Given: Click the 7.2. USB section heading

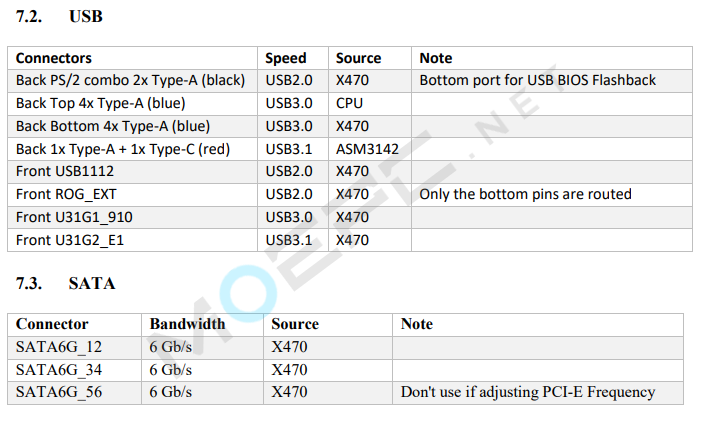Looking at the screenshot, I should point(59,16).
